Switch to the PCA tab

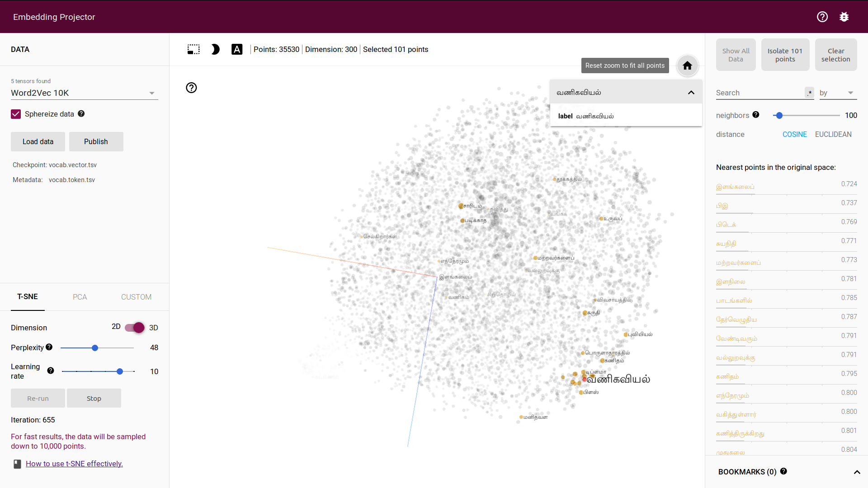[x=80, y=297]
